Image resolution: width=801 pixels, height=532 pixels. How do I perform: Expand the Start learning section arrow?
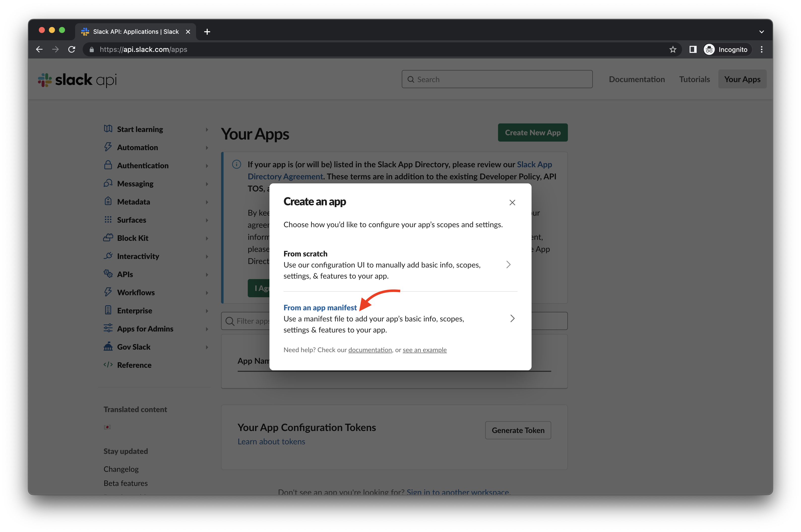(207, 129)
